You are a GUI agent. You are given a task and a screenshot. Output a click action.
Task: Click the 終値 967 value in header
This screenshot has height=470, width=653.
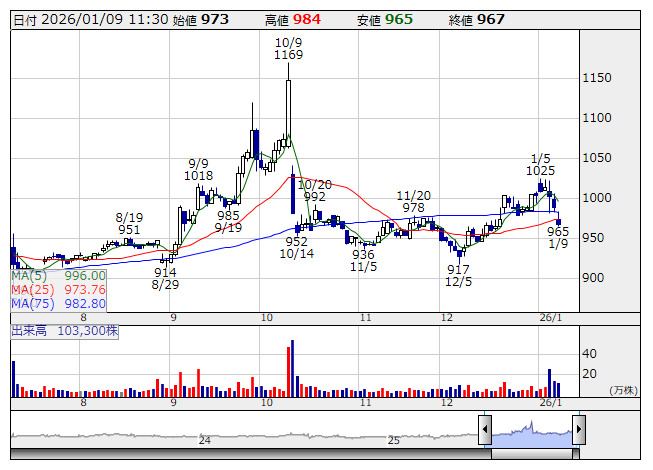click(x=476, y=20)
